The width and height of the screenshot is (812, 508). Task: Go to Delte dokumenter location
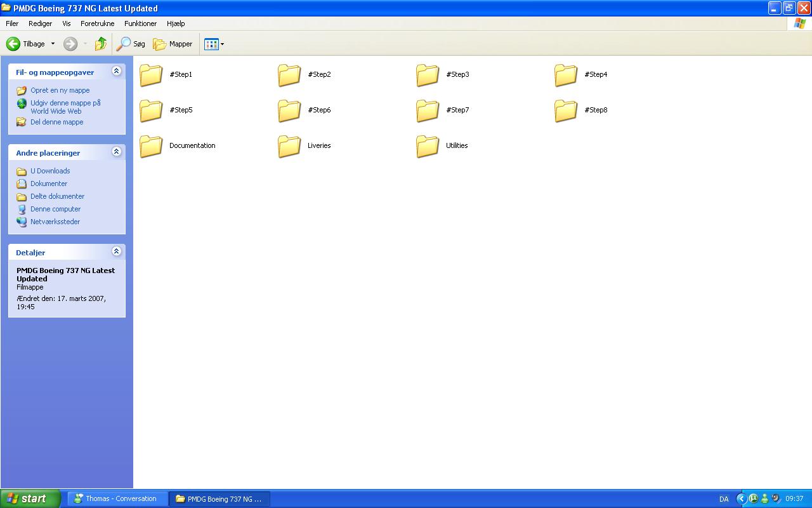[x=57, y=196]
